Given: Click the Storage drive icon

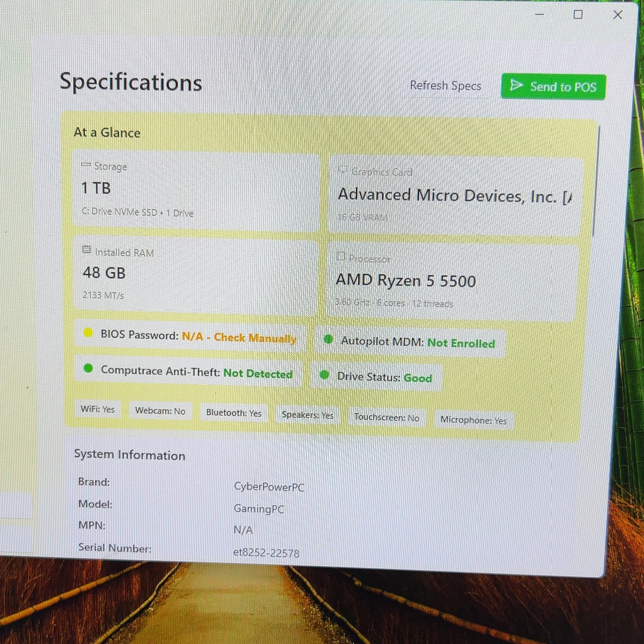Looking at the screenshot, I should pos(86,165).
